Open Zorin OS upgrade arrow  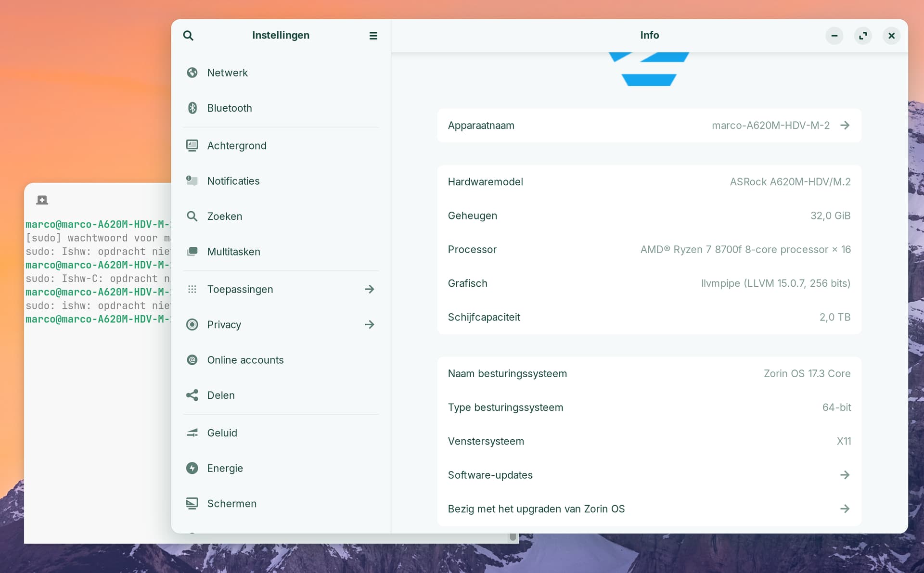(845, 509)
